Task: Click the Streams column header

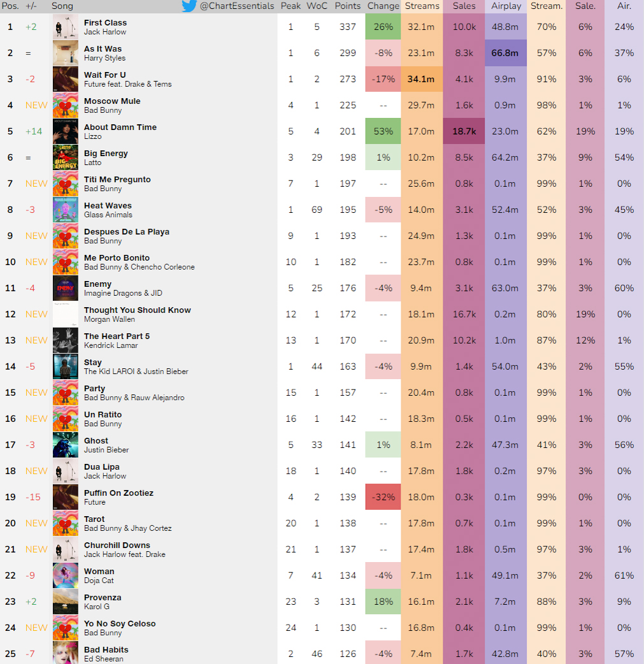Action: click(422, 6)
